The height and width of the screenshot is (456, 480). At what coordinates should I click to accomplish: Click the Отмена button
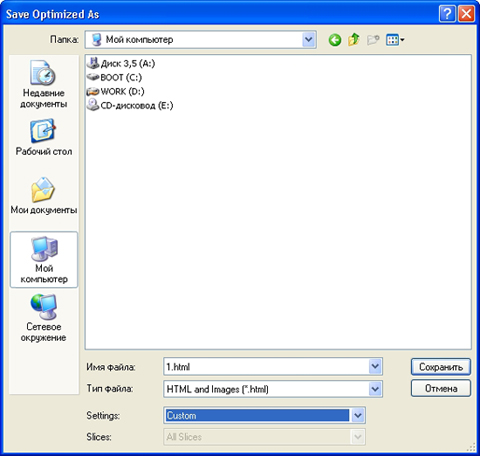441,388
